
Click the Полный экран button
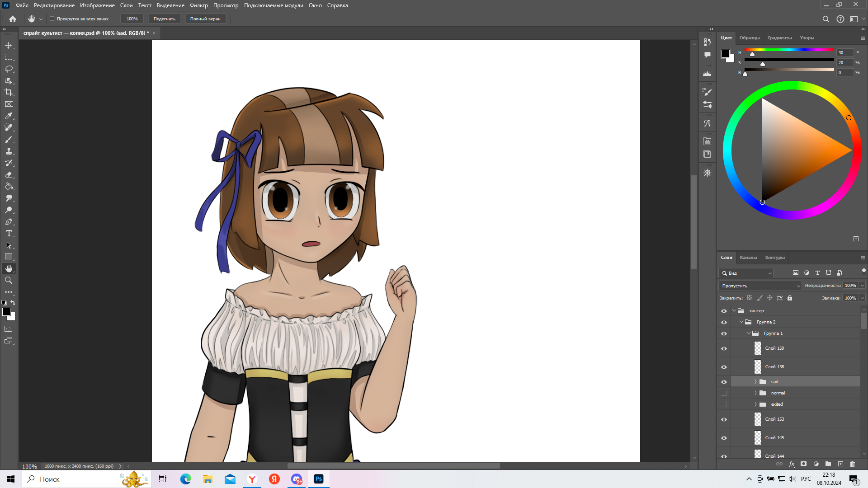click(x=205, y=19)
